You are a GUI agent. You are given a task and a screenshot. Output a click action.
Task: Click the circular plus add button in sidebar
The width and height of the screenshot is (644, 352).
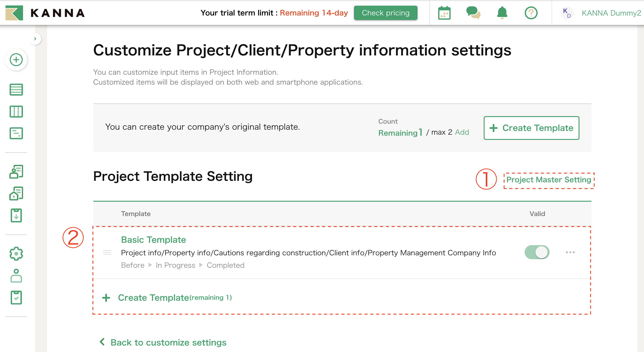(x=16, y=60)
